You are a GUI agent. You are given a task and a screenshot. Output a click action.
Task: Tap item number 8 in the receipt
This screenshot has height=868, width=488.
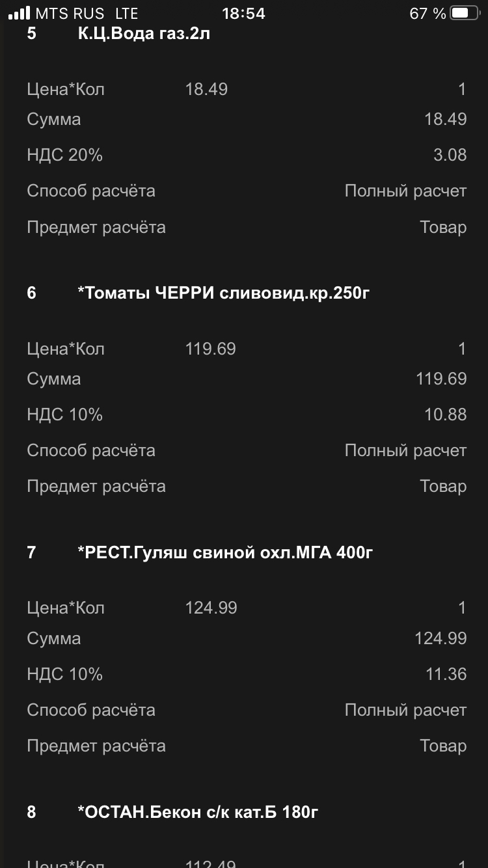point(32,811)
